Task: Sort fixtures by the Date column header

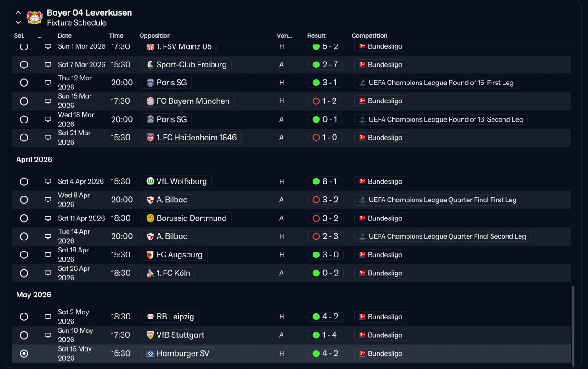Action: coord(65,35)
